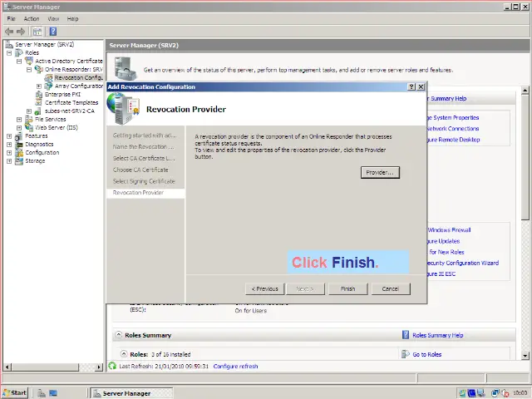
Task: Expand the subes-net-SRV2-CA node
Action: pyautogui.click(x=29, y=111)
